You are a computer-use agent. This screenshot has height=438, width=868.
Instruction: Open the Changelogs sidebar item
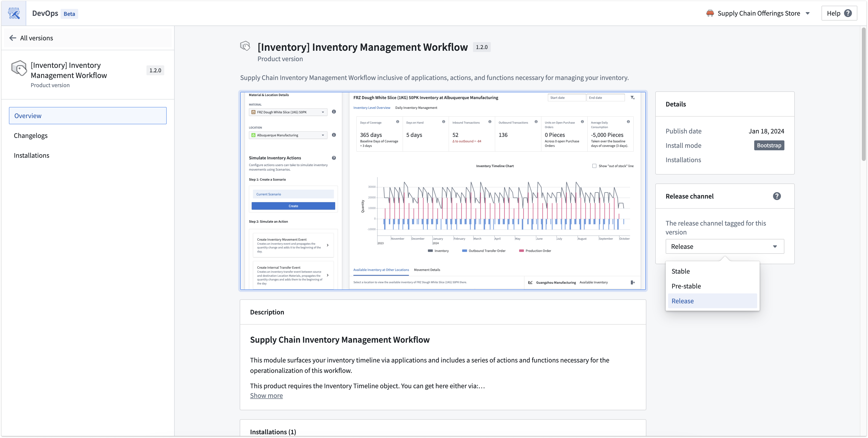coord(88,135)
